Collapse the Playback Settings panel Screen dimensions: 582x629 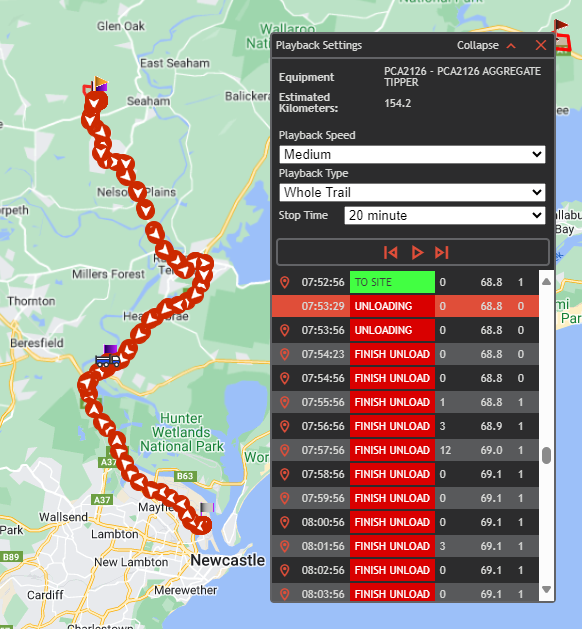coord(486,45)
